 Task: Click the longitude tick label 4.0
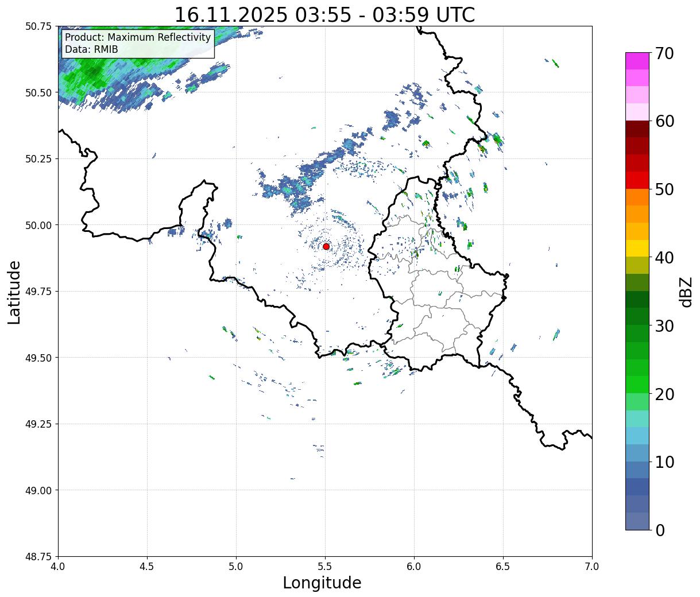coord(58,566)
